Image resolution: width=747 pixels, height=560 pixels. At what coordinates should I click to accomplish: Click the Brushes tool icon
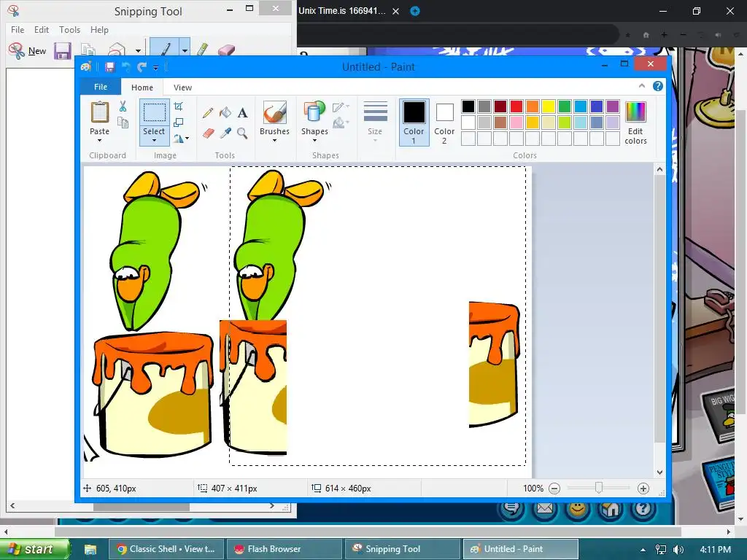click(275, 113)
